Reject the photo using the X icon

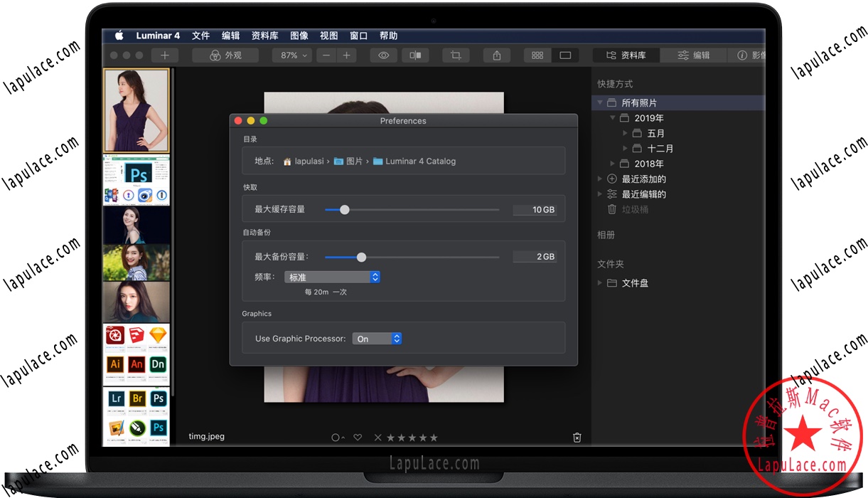[377, 437]
